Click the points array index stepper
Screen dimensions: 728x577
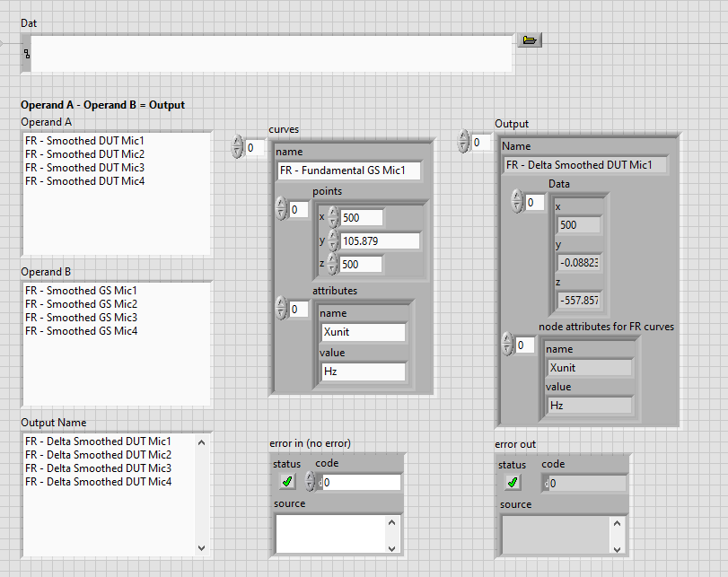pos(281,209)
